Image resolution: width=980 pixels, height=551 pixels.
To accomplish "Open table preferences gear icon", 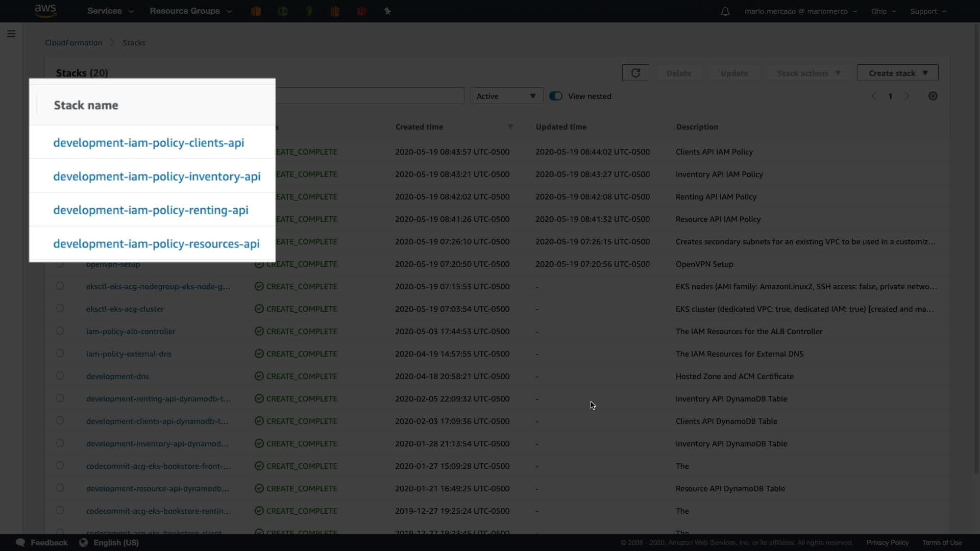I will point(933,96).
